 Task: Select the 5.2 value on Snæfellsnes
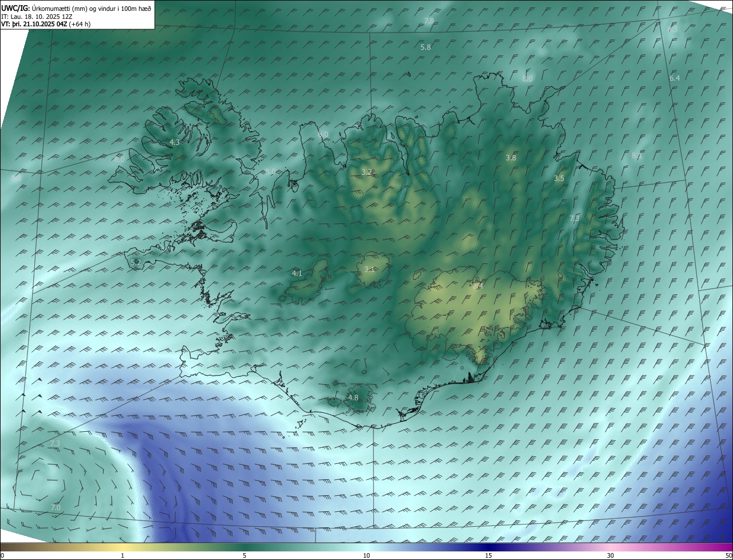click(x=136, y=262)
